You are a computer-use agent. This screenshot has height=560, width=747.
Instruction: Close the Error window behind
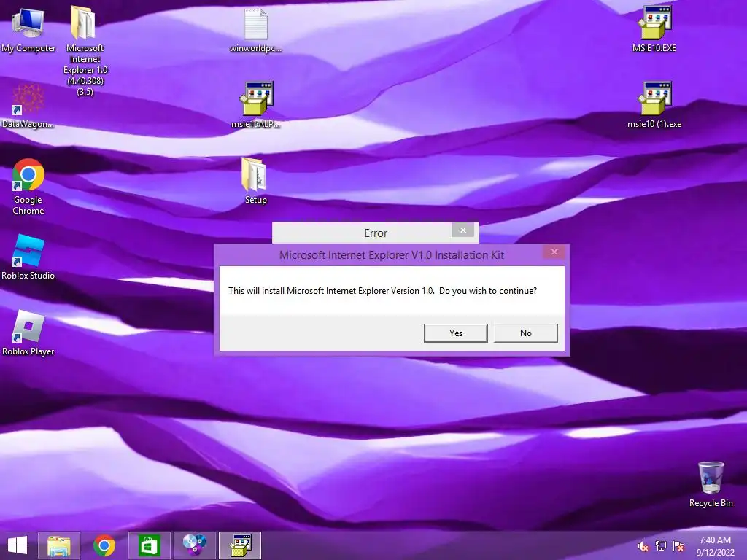(462, 230)
